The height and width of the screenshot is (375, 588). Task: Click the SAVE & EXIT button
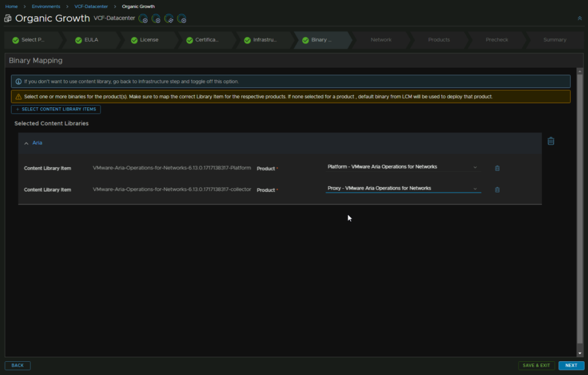pyautogui.click(x=536, y=365)
